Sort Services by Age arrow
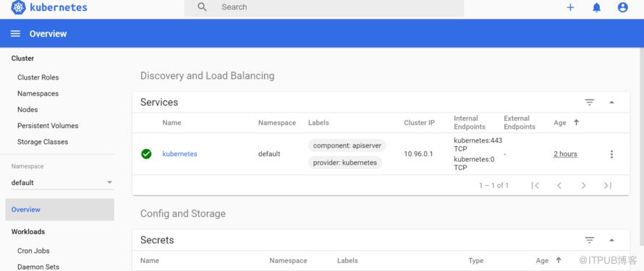Screen dimensions: 644x271 pyautogui.click(x=576, y=122)
